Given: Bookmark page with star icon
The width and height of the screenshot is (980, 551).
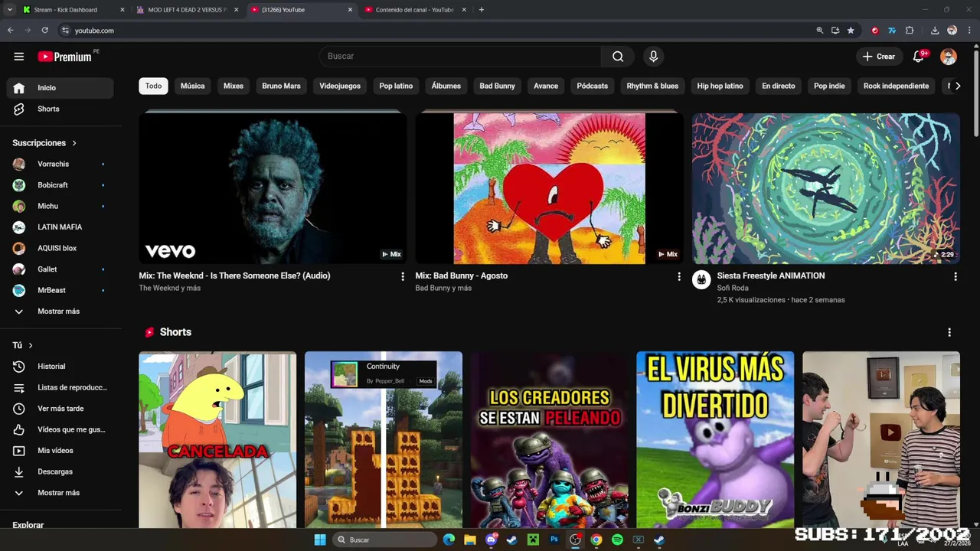Looking at the screenshot, I should point(851,31).
